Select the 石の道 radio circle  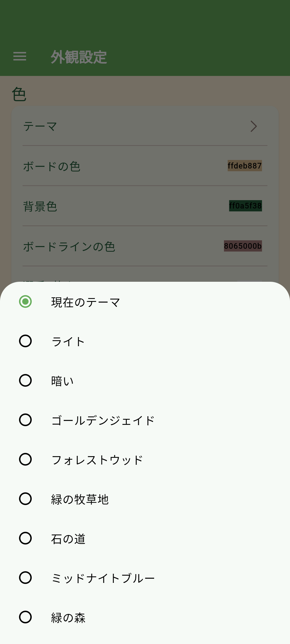(26, 538)
